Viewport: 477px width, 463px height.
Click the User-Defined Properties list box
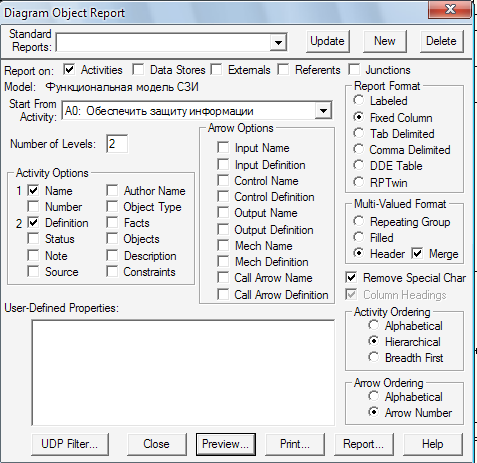click(183, 372)
